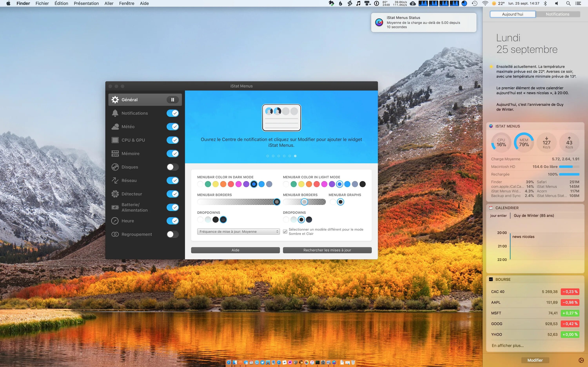Open the Fréquence de mise à jour dropdown
Image resolution: width=588 pixels, height=367 pixels.
(x=238, y=231)
